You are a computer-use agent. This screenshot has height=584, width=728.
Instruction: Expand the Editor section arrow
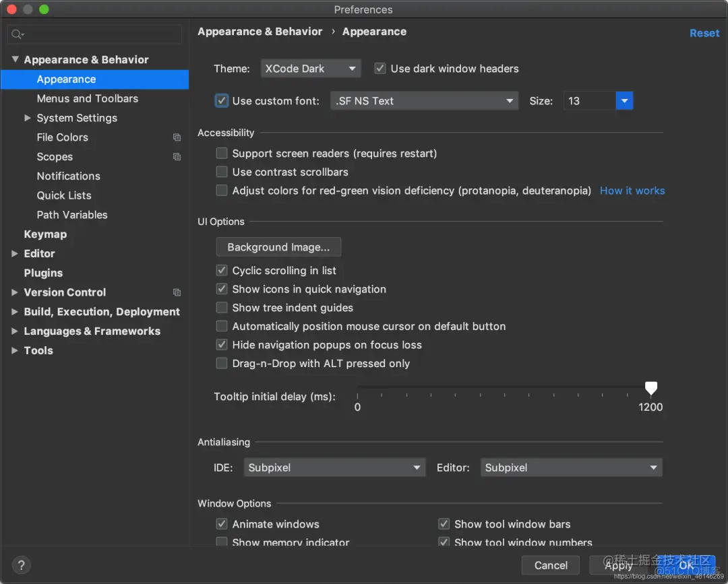(14, 253)
